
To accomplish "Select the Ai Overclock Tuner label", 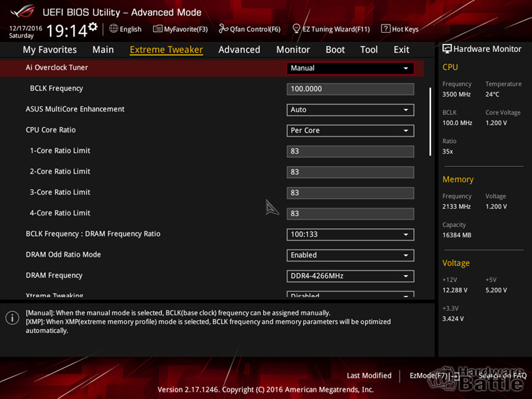I will pos(57,68).
